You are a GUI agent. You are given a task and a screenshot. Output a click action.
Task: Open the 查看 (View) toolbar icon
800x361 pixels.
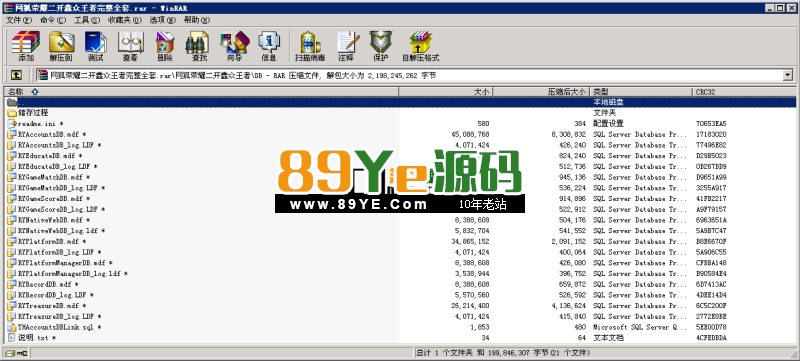(x=131, y=46)
